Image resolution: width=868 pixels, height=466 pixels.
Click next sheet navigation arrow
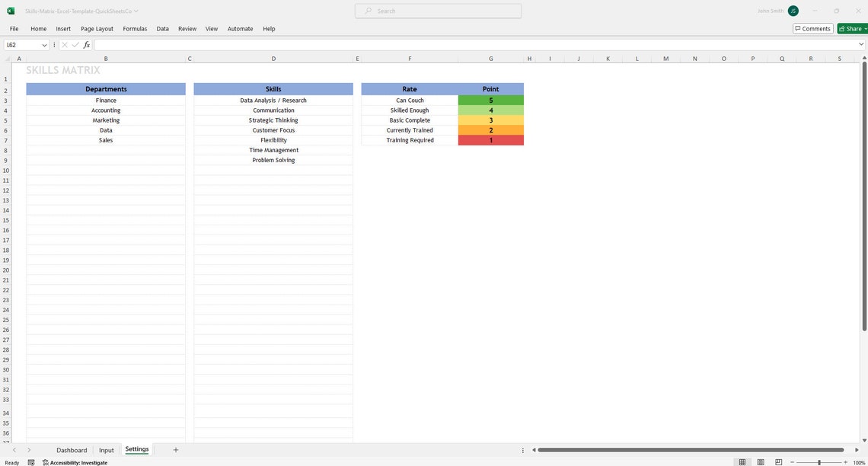[x=29, y=450]
